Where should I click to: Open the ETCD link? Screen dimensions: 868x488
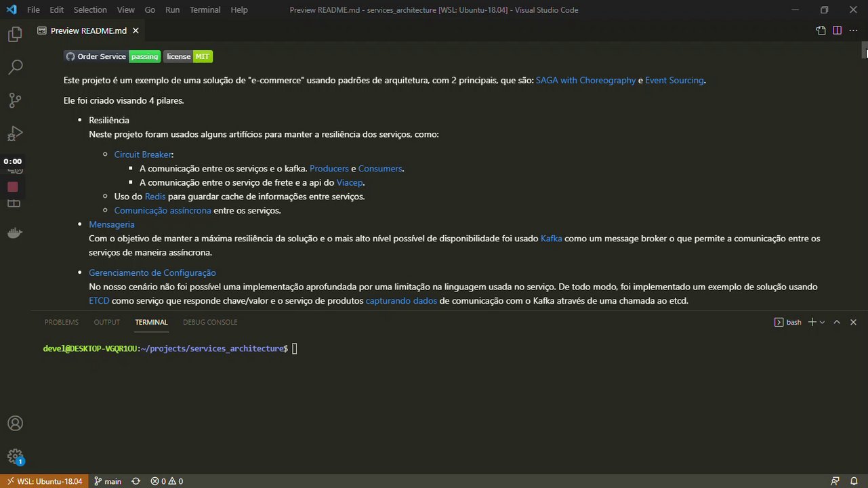[99, 300]
